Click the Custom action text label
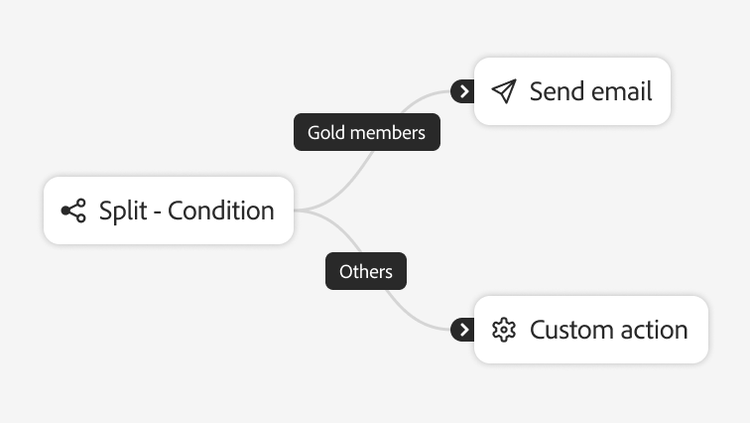 [x=608, y=330]
